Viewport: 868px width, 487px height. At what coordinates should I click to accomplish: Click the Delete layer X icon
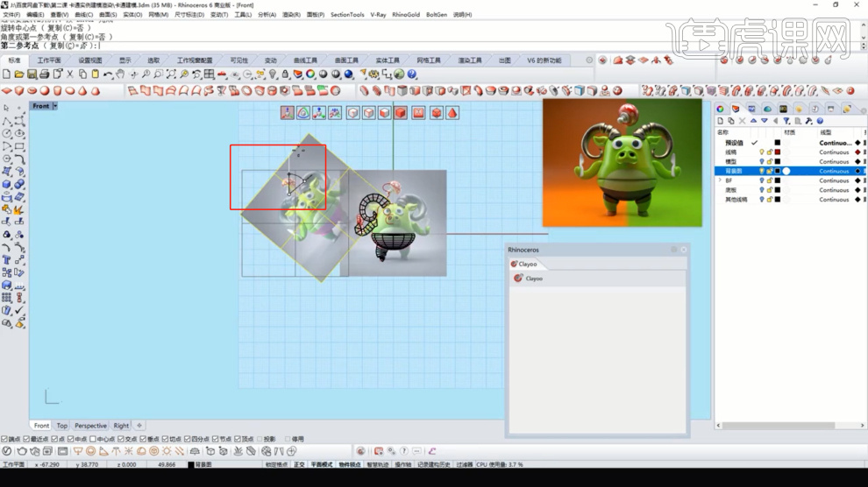(x=743, y=121)
